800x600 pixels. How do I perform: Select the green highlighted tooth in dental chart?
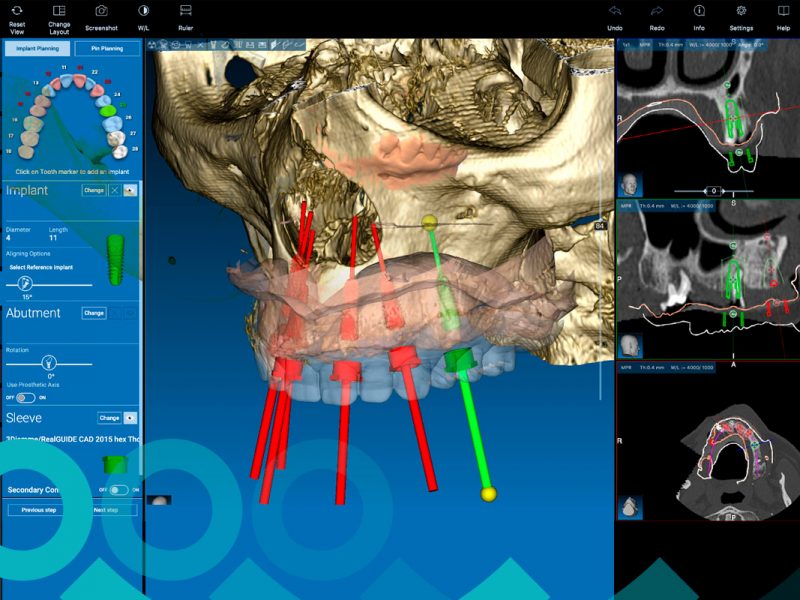[x=108, y=111]
